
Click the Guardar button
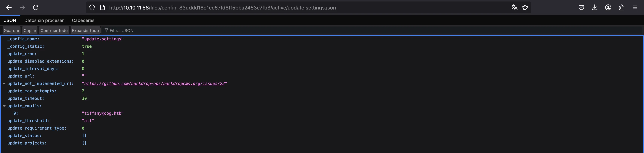[12, 30]
